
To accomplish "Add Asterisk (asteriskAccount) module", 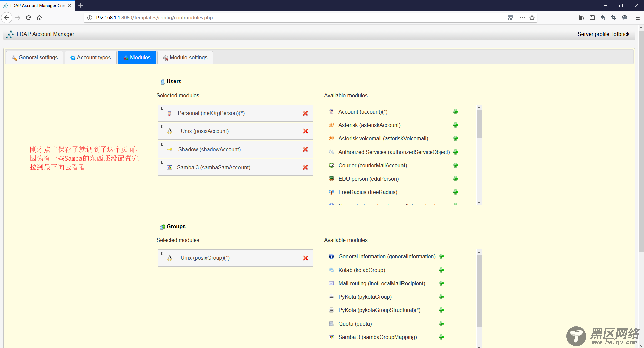I will pyautogui.click(x=455, y=125).
